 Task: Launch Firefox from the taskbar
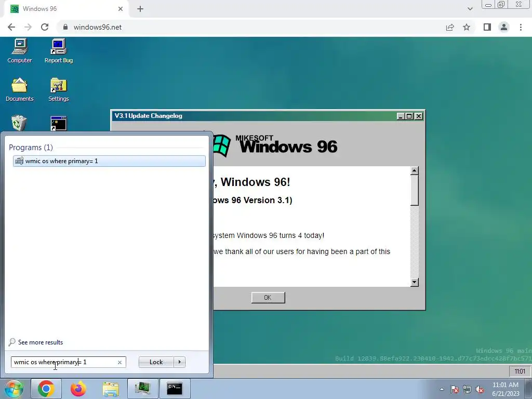pyautogui.click(x=78, y=389)
